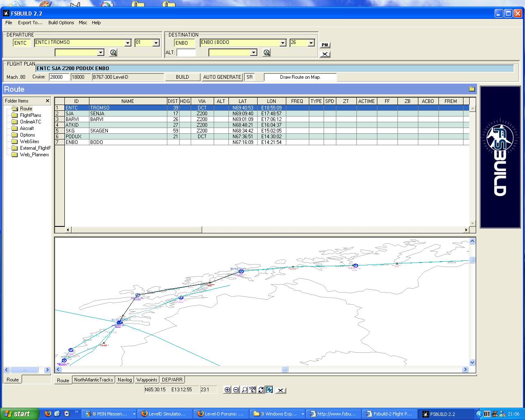Click the BUILD button
Viewport: 525px width, 420px height.
click(183, 77)
